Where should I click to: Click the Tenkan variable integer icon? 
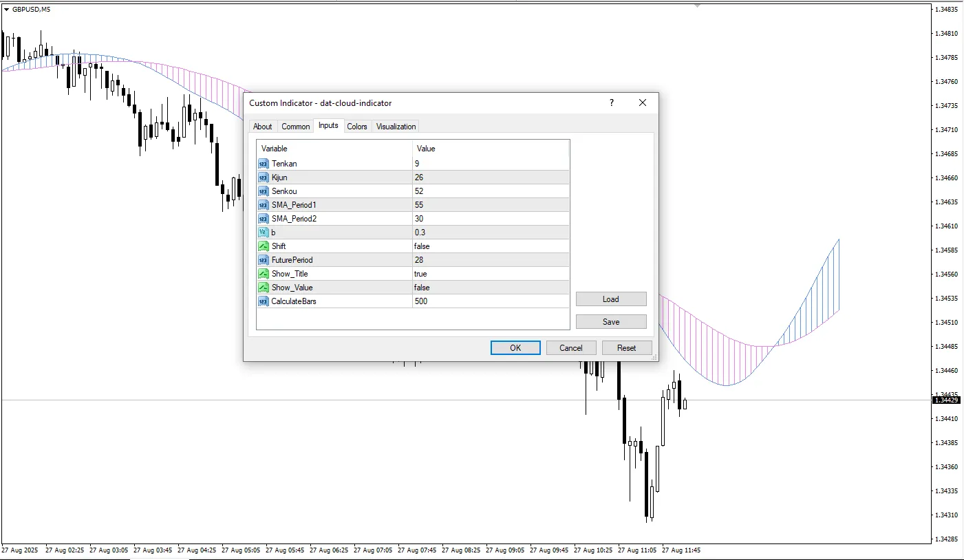point(264,164)
